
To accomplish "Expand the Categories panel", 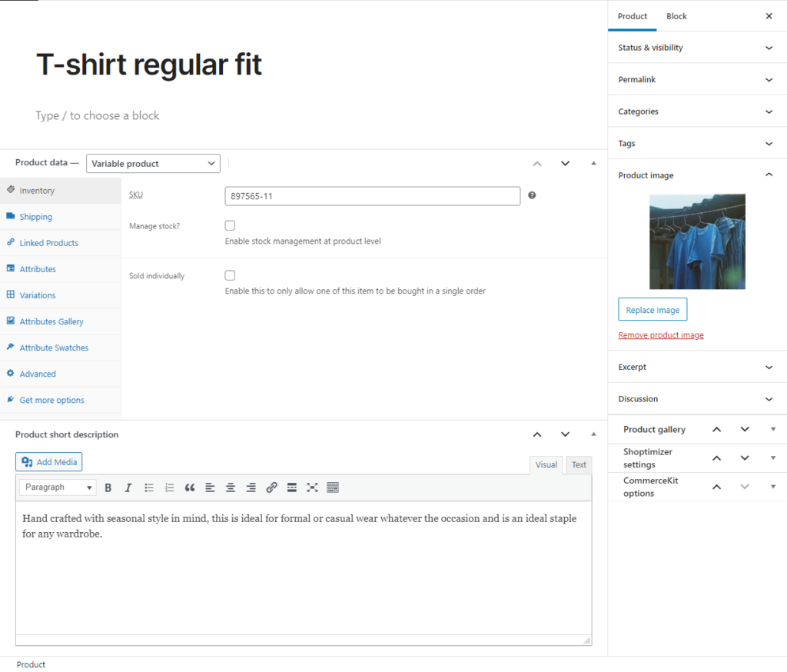I will (696, 111).
